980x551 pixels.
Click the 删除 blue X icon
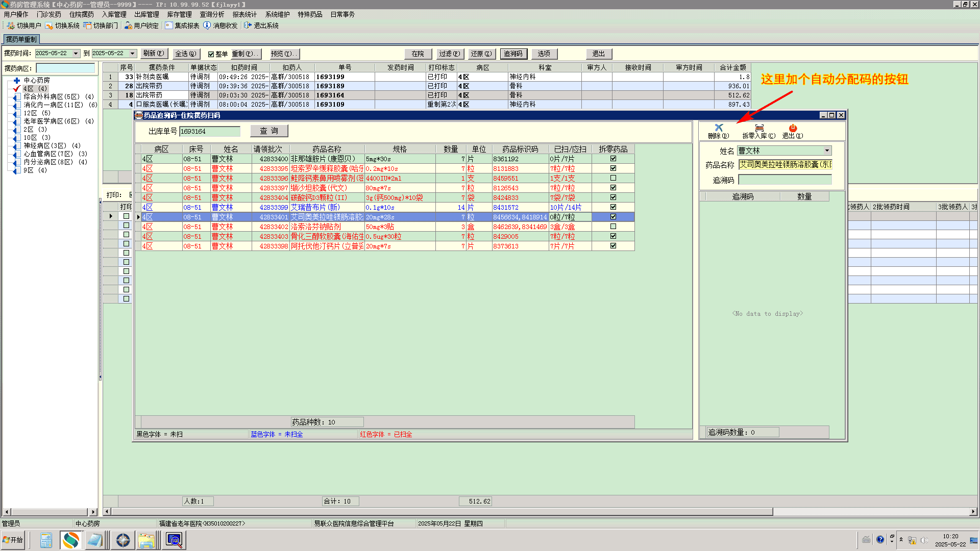coord(719,128)
